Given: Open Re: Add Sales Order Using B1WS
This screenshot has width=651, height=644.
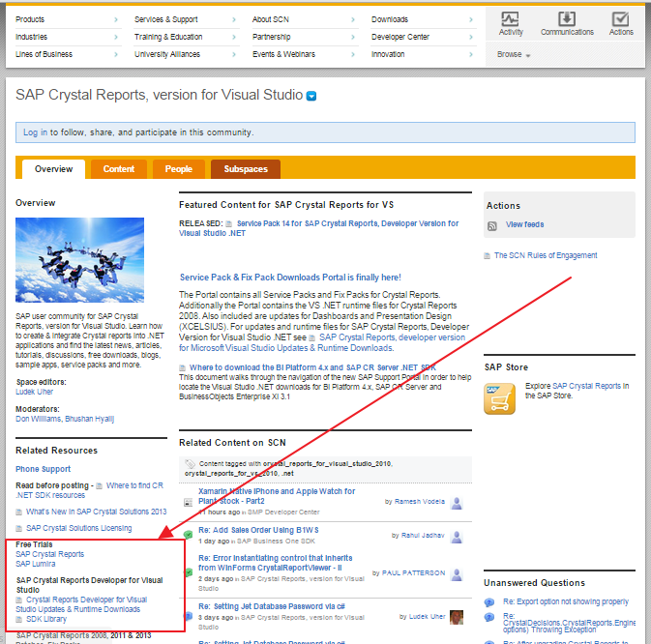Looking at the screenshot, I should coord(258,530).
